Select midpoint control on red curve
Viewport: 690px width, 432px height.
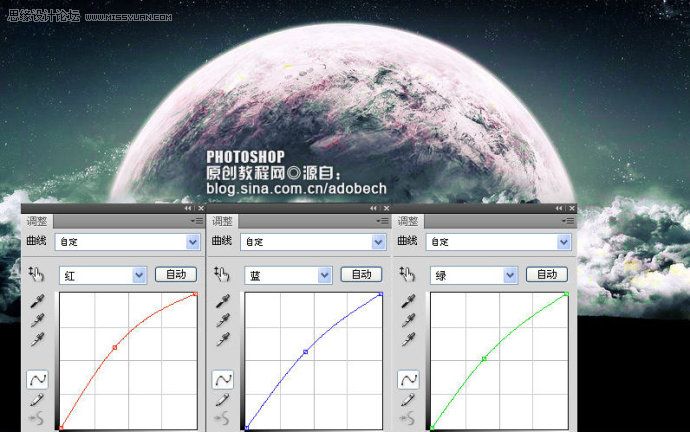[115, 348]
